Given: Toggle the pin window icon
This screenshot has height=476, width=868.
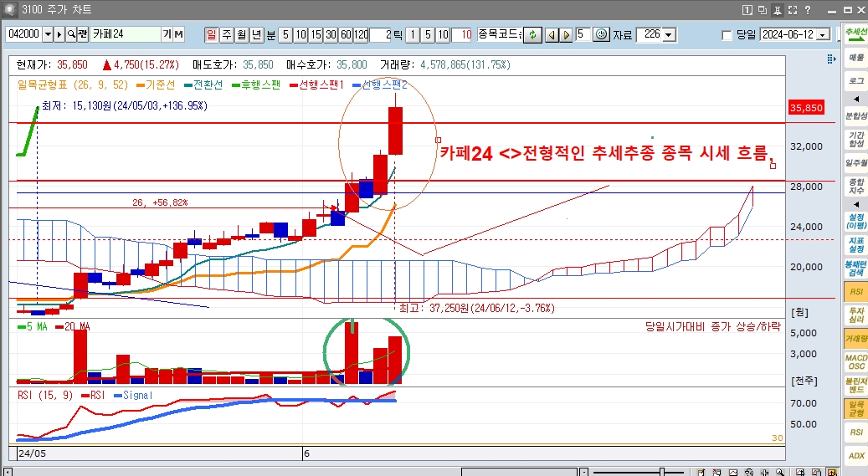Looking at the screenshot, I should [778, 10].
